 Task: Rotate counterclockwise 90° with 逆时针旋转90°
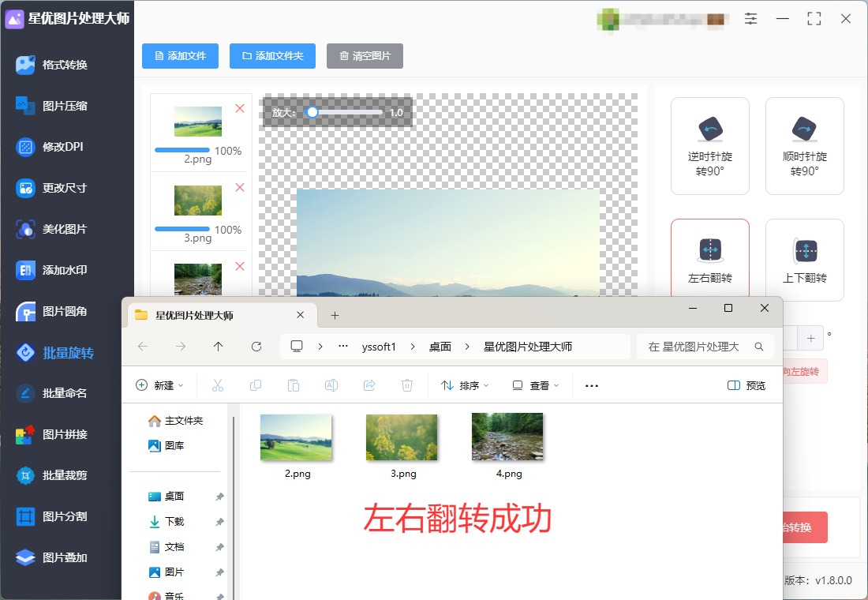coord(709,146)
